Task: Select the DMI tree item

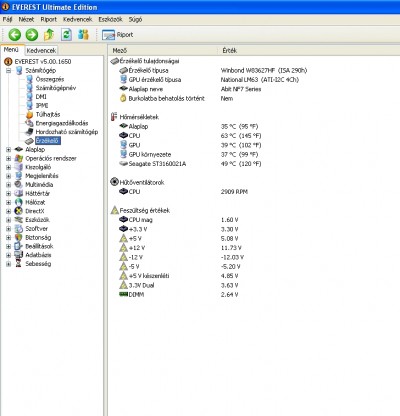Action: [41, 97]
